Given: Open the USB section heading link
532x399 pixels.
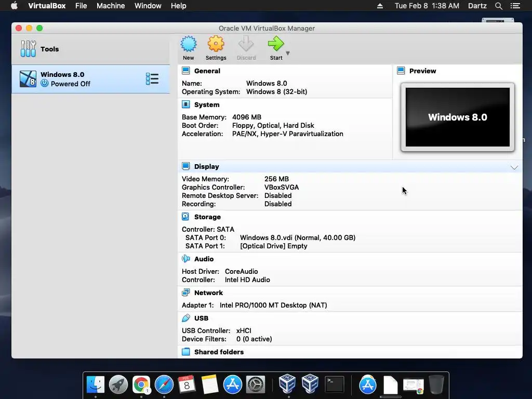Looking at the screenshot, I should point(201,318).
